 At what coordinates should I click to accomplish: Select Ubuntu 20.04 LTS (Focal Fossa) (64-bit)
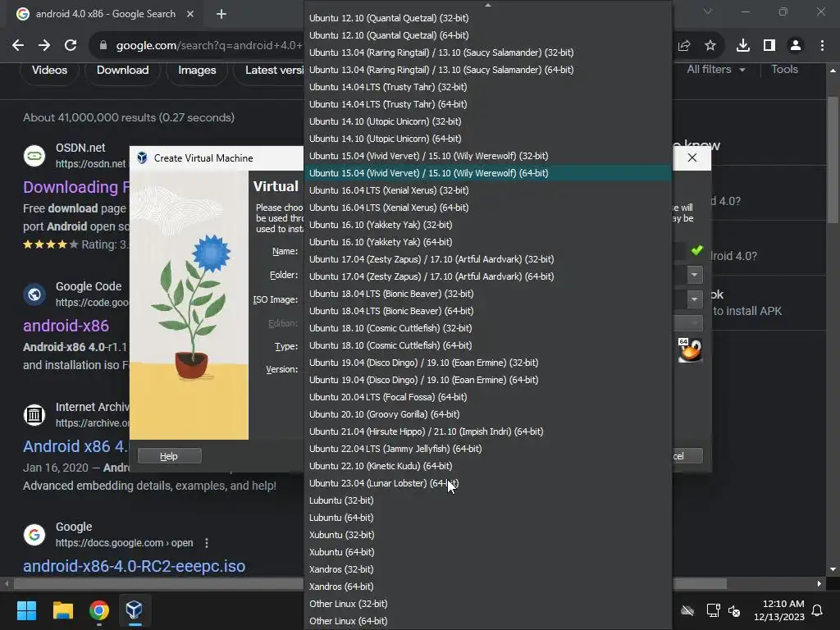(487, 397)
